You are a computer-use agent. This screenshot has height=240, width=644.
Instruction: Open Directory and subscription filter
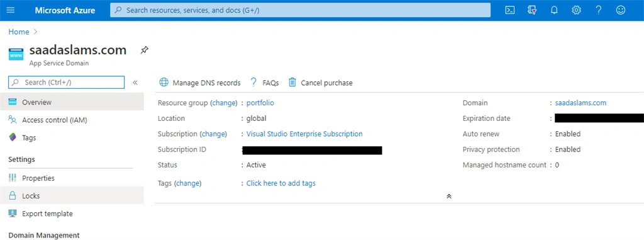[x=532, y=10]
